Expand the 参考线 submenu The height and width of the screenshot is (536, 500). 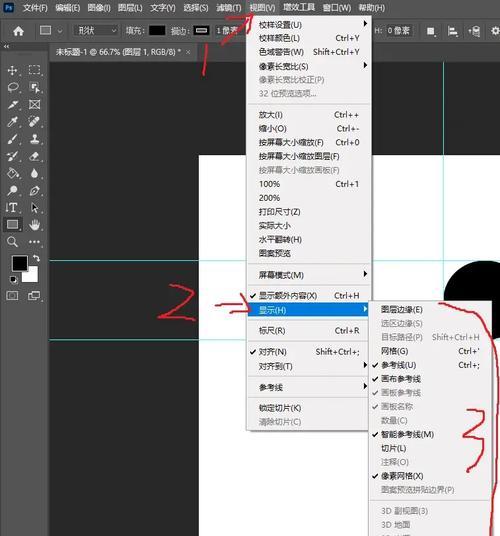(308, 387)
